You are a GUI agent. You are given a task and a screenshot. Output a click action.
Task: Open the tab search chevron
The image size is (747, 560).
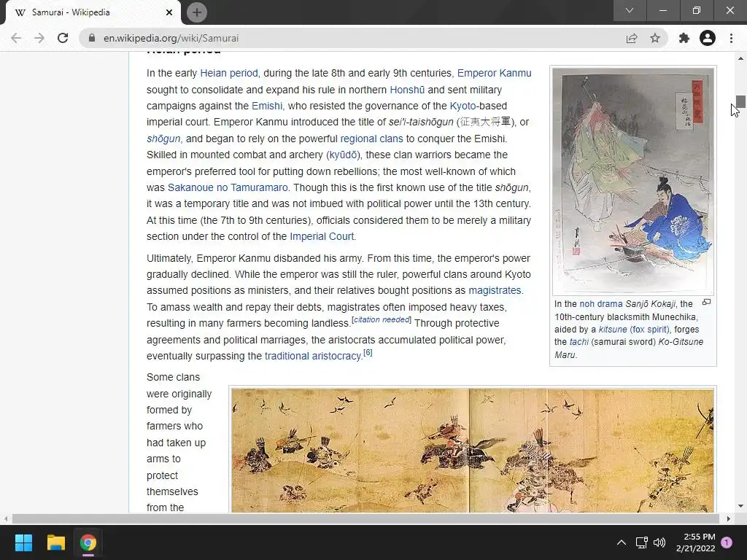click(630, 10)
